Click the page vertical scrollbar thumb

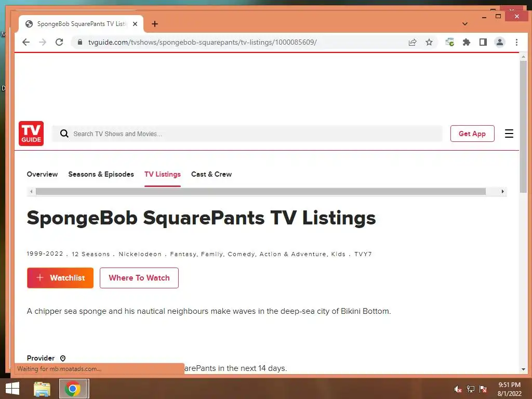523,127
